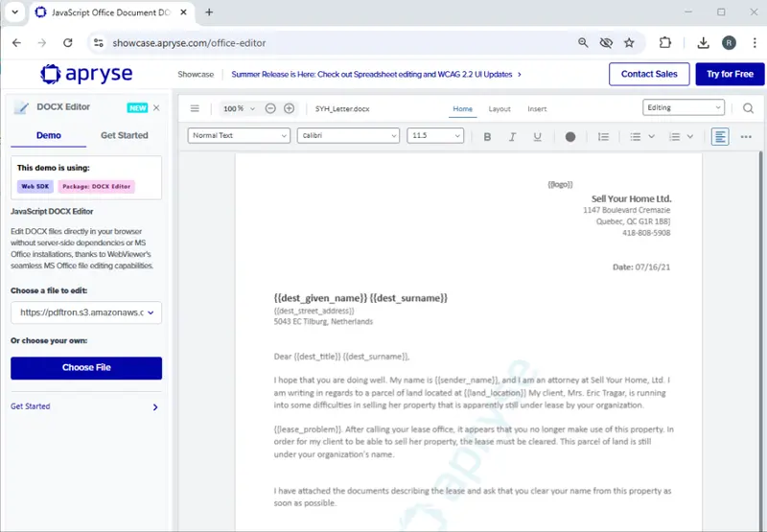The height and width of the screenshot is (532, 767).
Task: Expand numbered list style dropdown arrow
Action: coord(690,137)
